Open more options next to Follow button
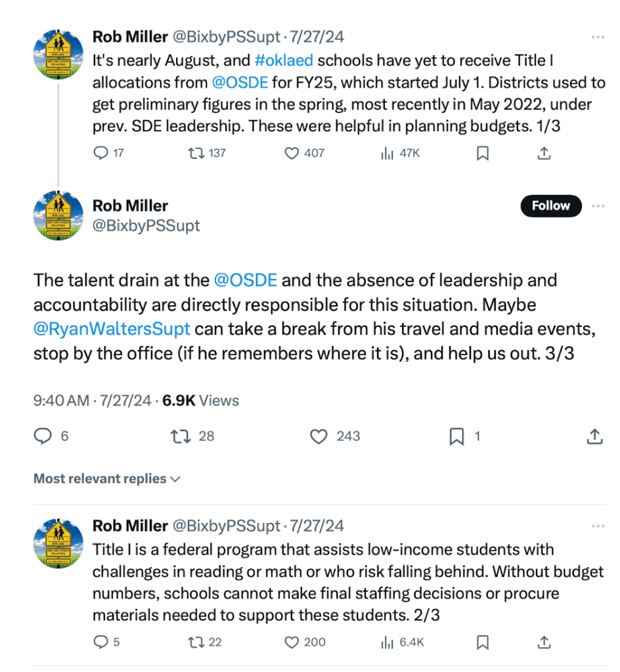Viewport: 620px width, 672px height. pos(597,205)
